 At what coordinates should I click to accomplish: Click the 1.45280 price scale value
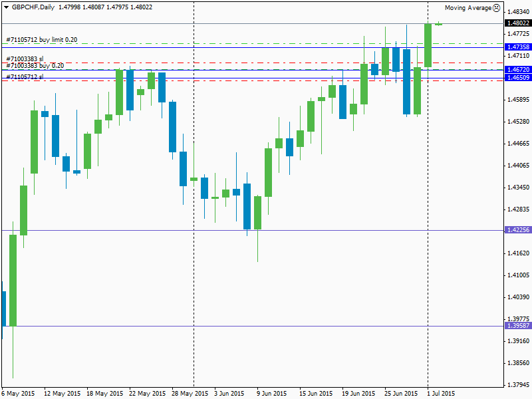[x=518, y=122]
